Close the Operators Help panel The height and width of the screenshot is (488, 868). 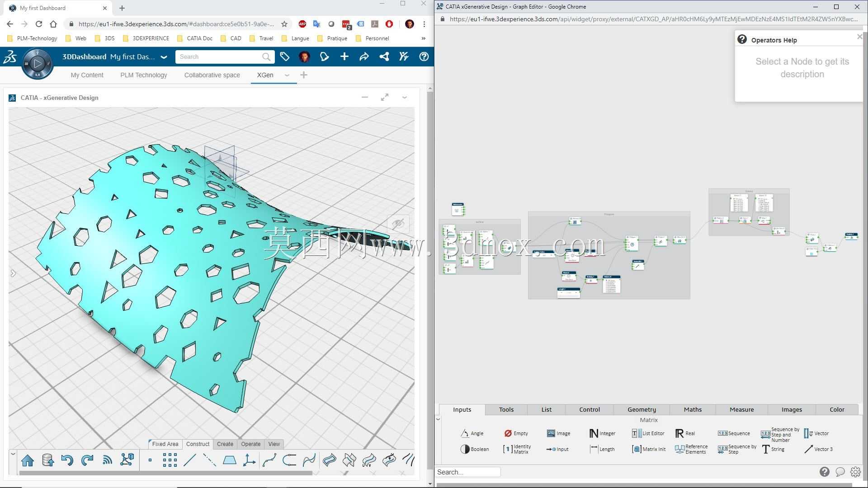[859, 37]
